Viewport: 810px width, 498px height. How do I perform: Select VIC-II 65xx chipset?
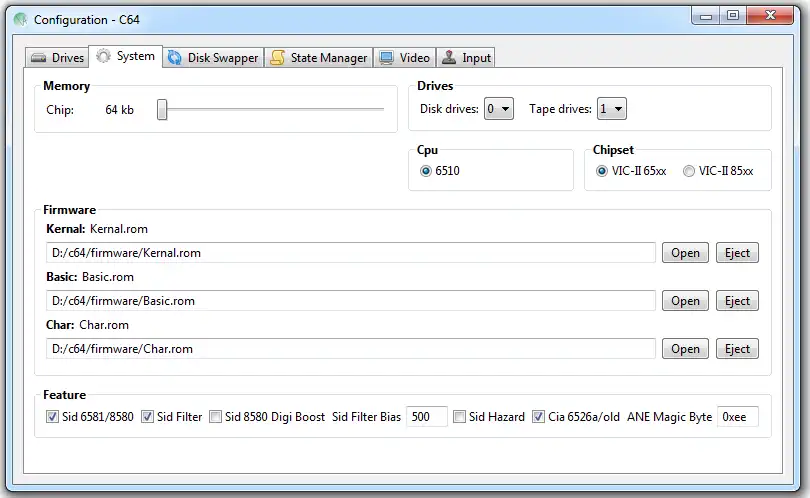[x=601, y=171]
